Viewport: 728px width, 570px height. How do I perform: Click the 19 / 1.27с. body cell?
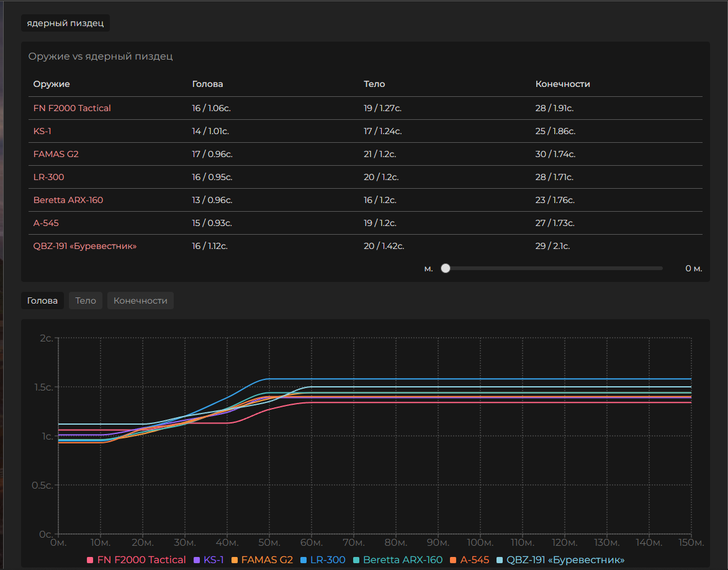coord(382,108)
